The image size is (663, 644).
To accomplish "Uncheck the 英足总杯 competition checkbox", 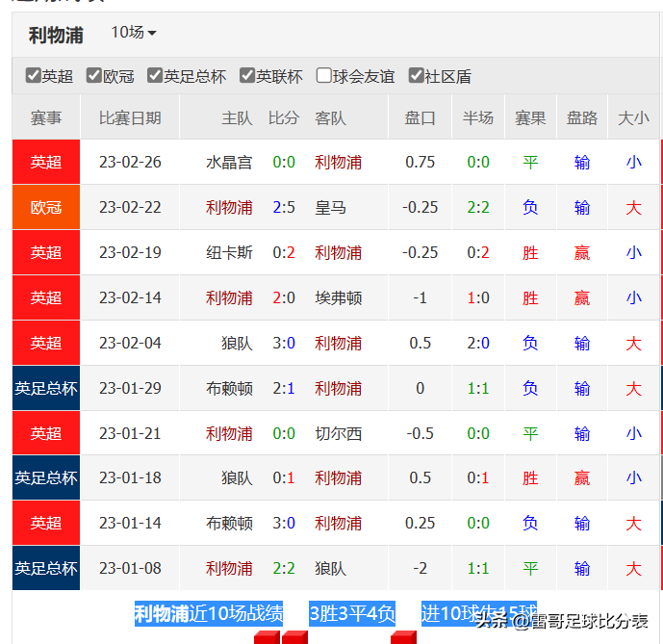I will [x=155, y=76].
